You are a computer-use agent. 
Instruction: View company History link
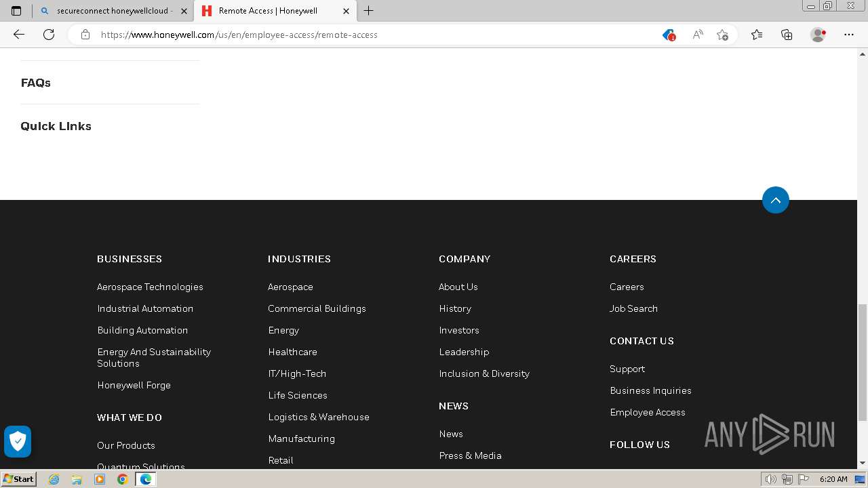(x=455, y=308)
